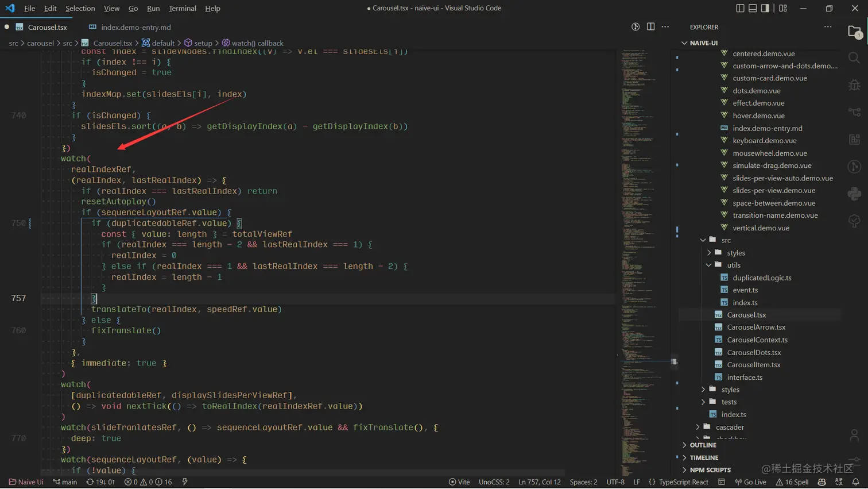Click the 16 Spell status item

(x=792, y=482)
